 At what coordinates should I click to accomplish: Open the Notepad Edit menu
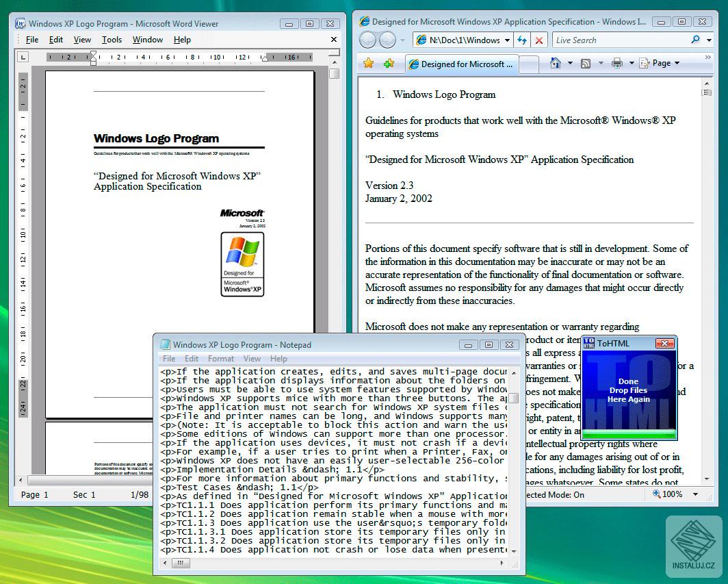(192, 359)
